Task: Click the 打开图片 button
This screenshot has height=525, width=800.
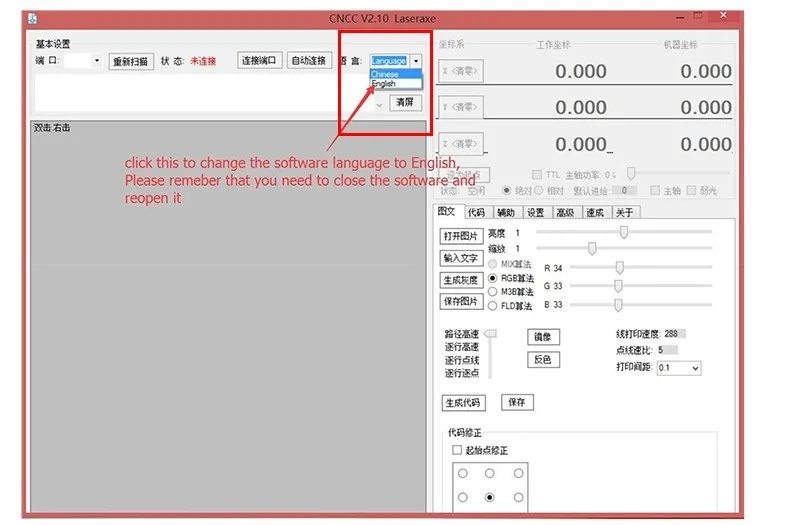Action: pos(461,236)
